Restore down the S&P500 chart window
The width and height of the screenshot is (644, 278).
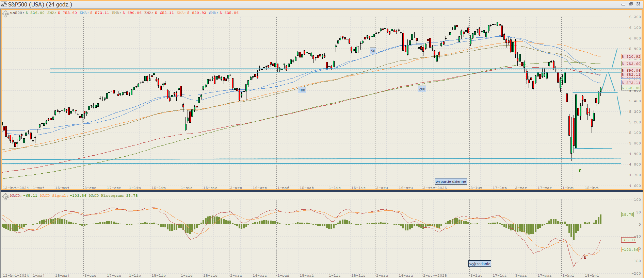(630, 4)
